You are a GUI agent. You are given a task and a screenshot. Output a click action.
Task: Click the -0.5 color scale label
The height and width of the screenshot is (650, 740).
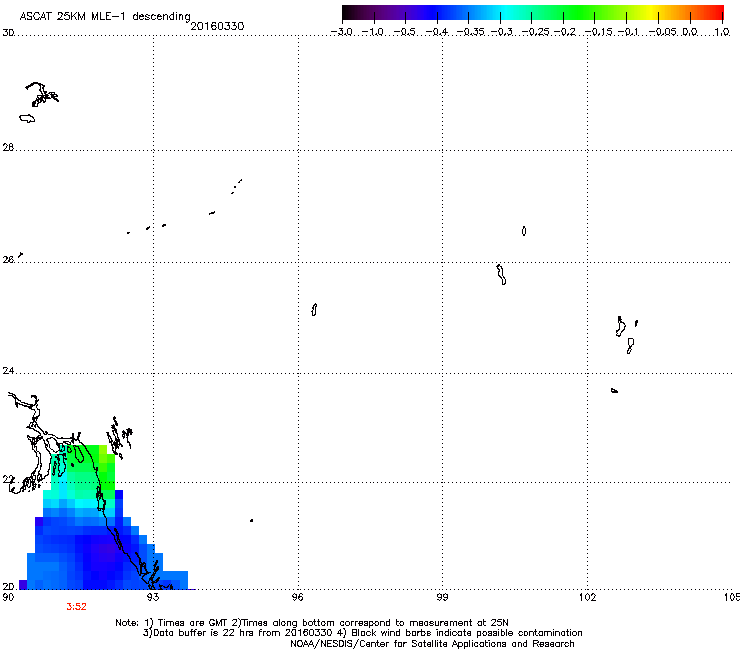405,32
